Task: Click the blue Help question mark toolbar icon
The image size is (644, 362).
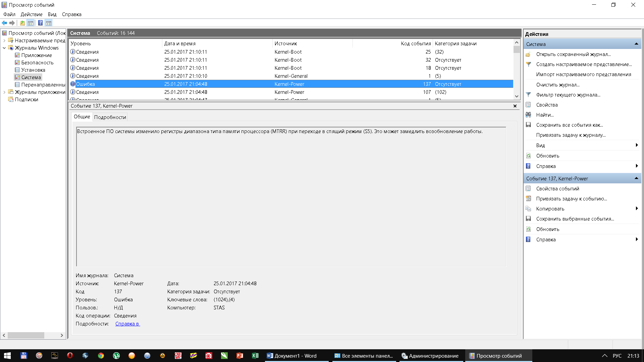Action: (40, 23)
